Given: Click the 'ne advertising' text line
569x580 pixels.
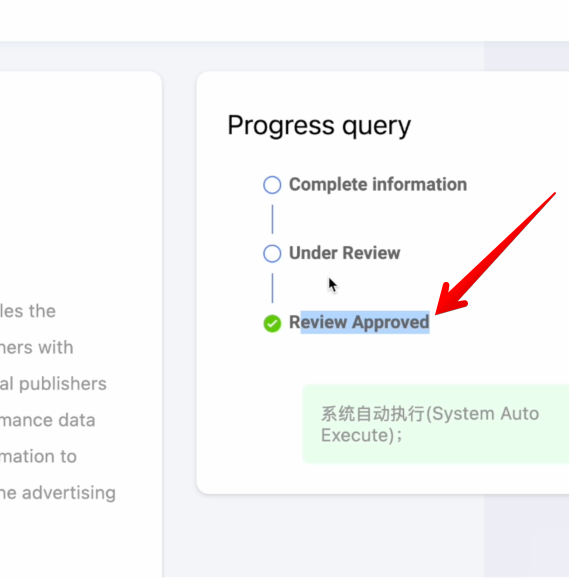Looking at the screenshot, I should pyautogui.click(x=58, y=493).
